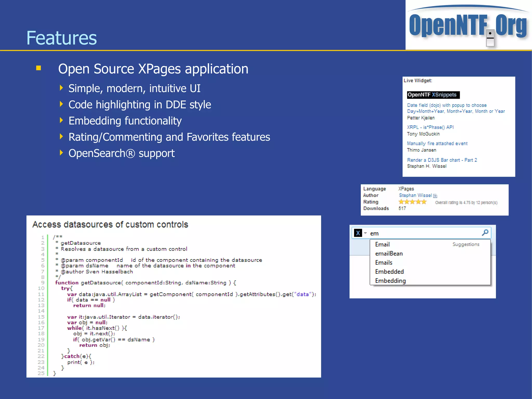Click the 'XPages' language value
The height and width of the screenshot is (399, 532).
click(x=406, y=189)
